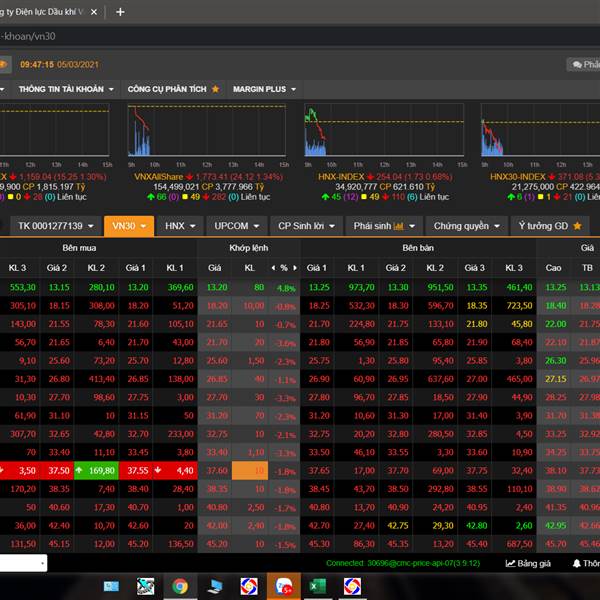Open the snipping tool taskbar icon
Image resolution: width=600 pixels, height=600 pixels.
point(145,586)
